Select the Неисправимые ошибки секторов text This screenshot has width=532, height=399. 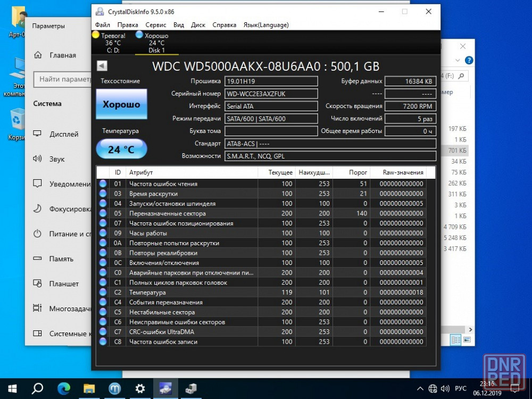click(x=177, y=322)
